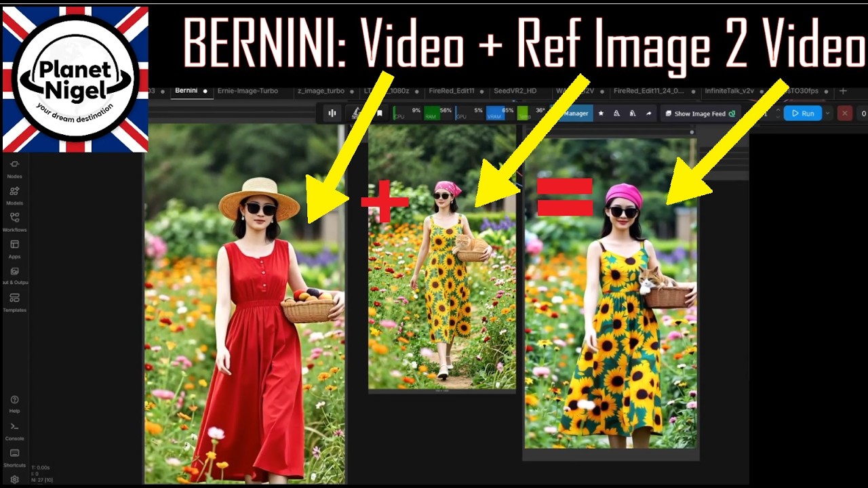Open the Manager button
Screen dimensions: 868x488
pos(576,113)
